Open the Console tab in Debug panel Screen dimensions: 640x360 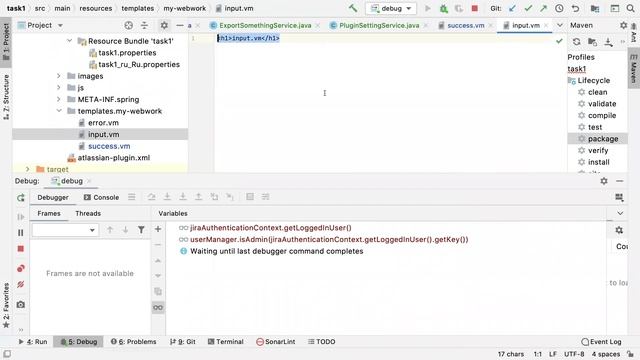(x=102, y=198)
